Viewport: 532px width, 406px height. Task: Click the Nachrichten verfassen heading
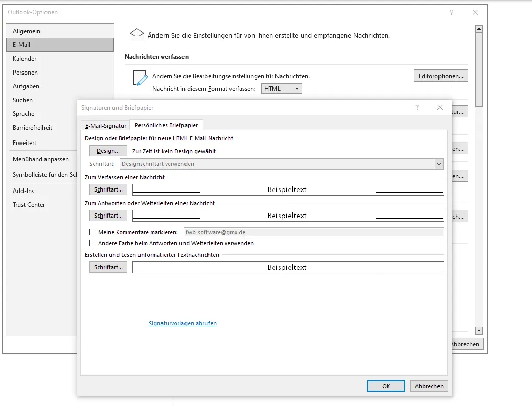[157, 57]
